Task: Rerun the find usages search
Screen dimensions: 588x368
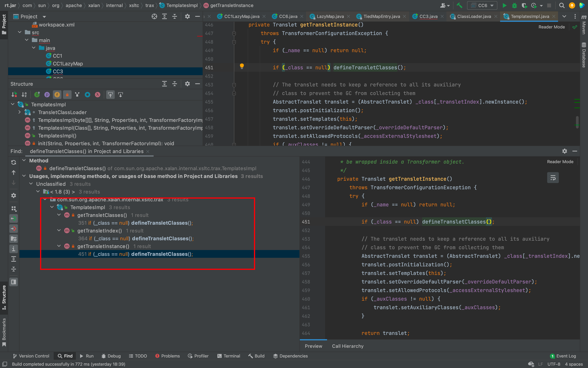Action: (14, 162)
